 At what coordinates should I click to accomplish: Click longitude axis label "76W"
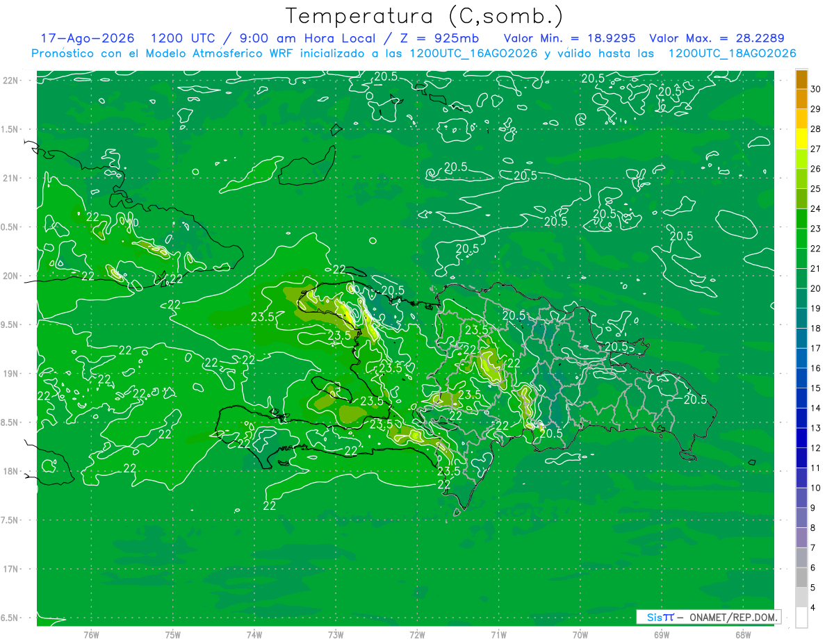point(91,635)
